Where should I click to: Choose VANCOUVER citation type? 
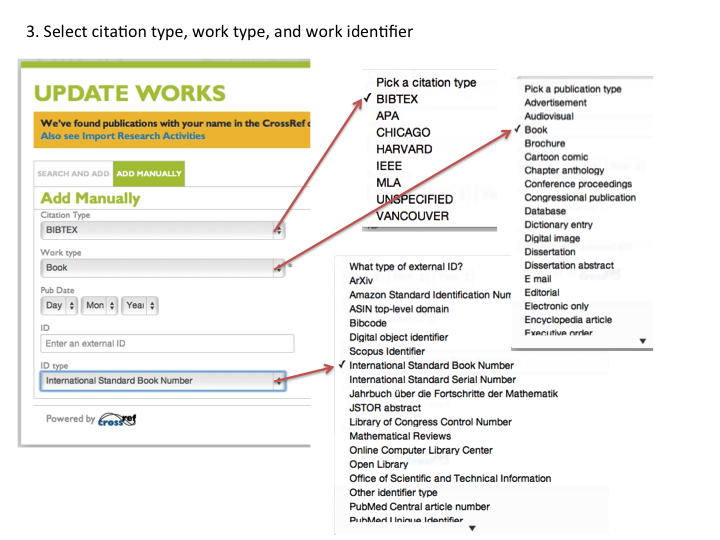click(412, 216)
